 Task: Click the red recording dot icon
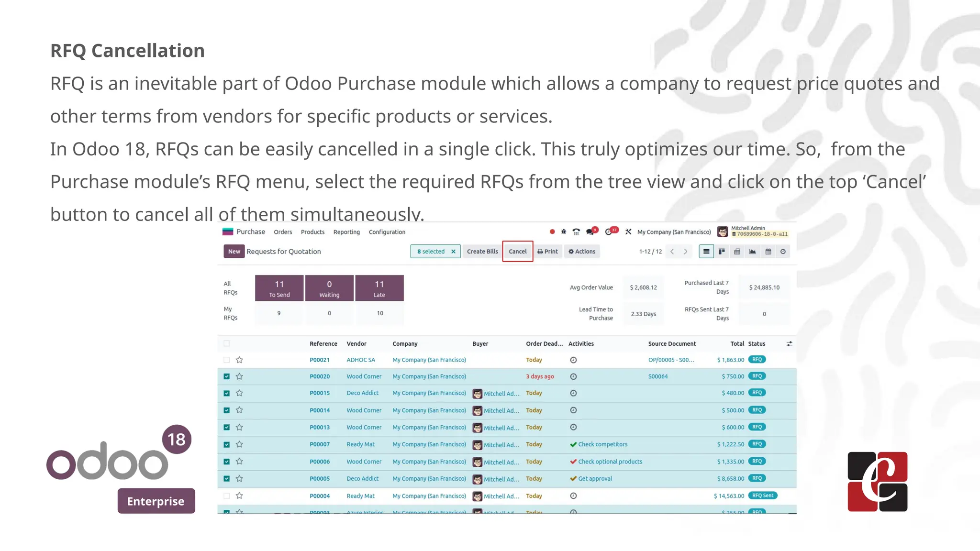[x=552, y=232]
